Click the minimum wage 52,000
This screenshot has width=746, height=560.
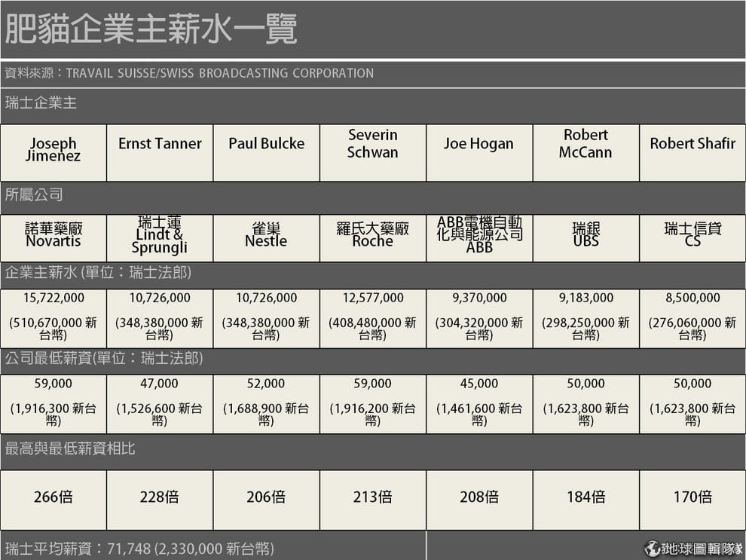(x=266, y=384)
